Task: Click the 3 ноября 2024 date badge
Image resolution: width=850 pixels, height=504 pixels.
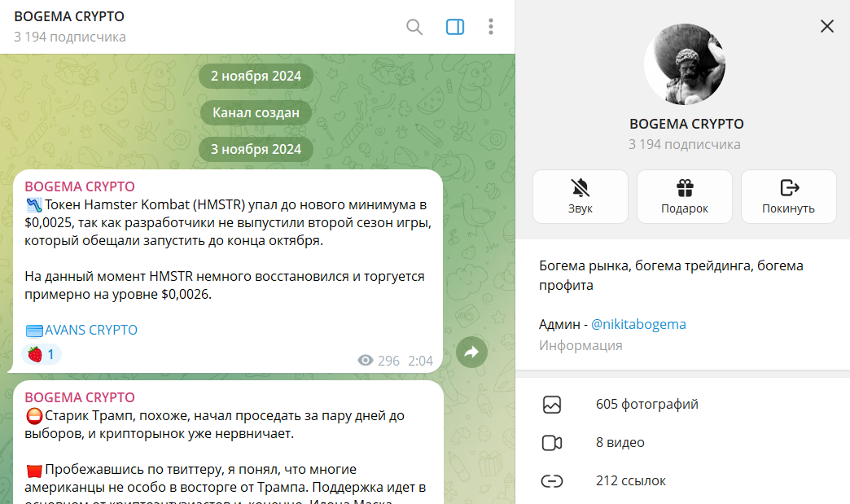Action: tap(256, 149)
